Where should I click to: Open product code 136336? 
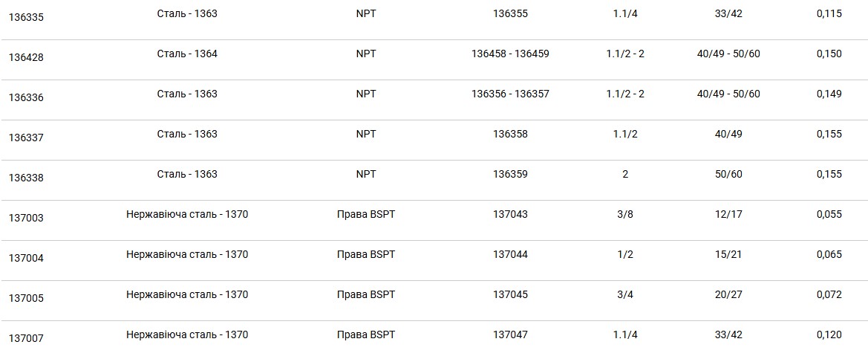click(26, 97)
